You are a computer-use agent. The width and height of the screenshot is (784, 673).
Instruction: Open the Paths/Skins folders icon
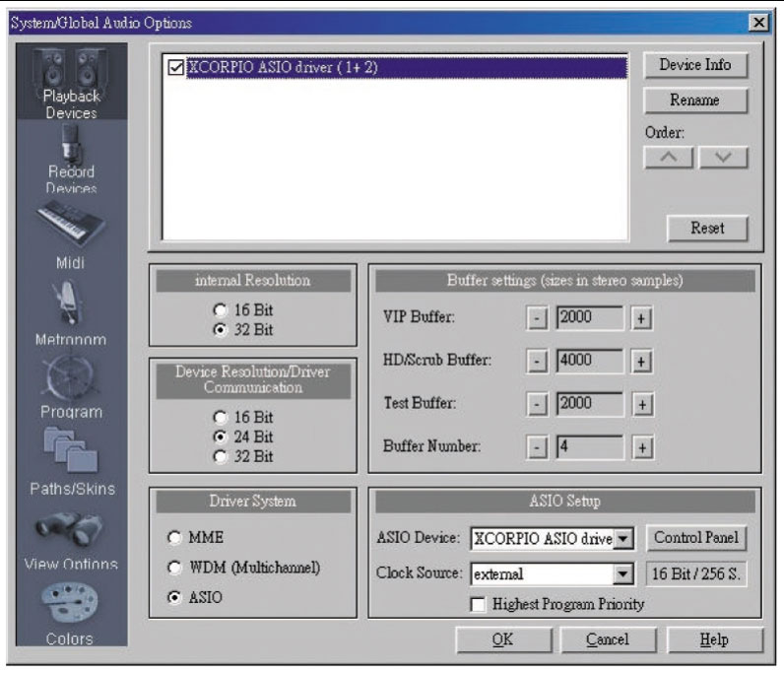pyautogui.click(x=71, y=450)
